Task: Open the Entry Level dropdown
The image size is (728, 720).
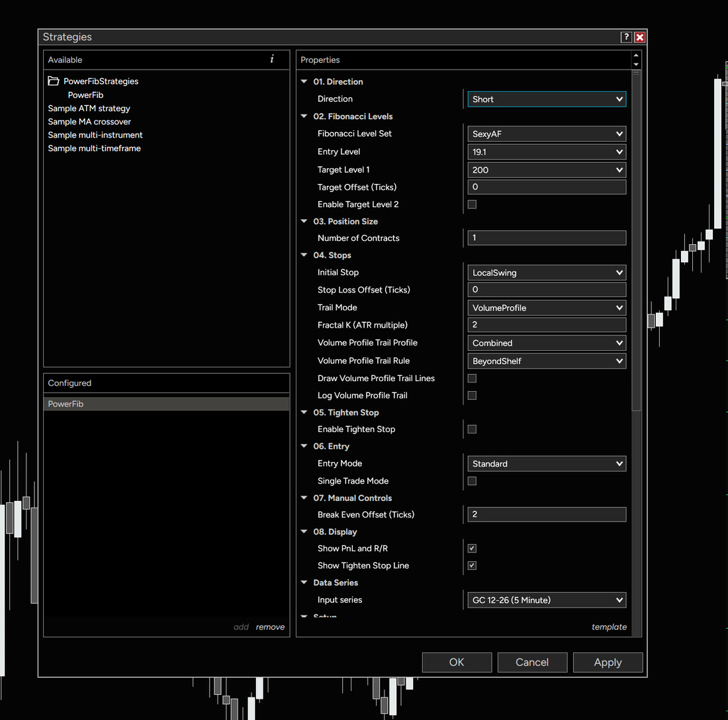Action: [x=547, y=152]
